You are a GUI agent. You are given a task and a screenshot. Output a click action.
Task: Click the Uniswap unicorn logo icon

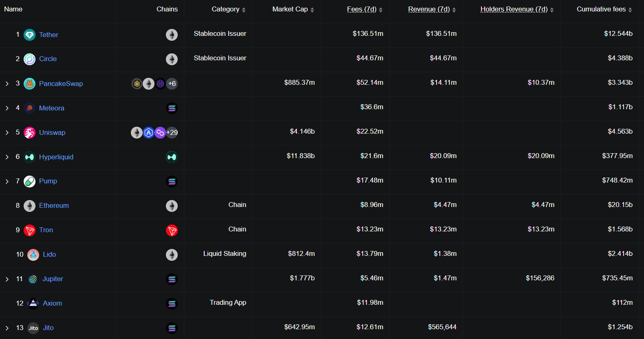29,133
